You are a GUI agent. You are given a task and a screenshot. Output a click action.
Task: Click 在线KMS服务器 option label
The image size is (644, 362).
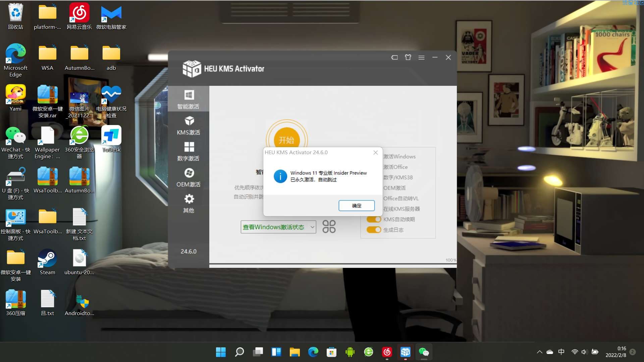pyautogui.click(x=401, y=209)
